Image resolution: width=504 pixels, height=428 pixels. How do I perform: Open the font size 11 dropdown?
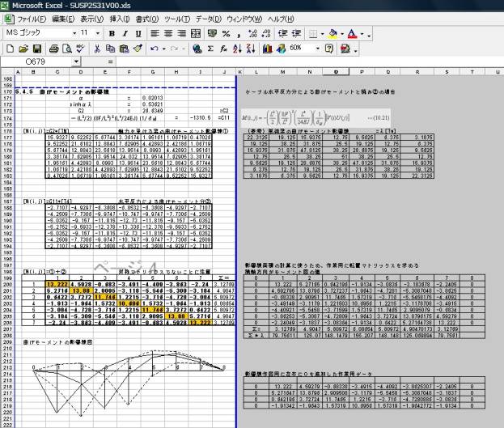(x=98, y=33)
